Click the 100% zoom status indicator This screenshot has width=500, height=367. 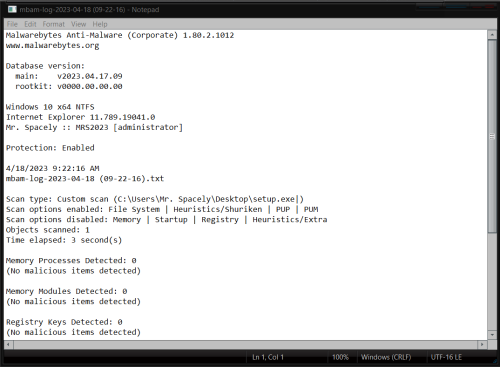(340, 357)
